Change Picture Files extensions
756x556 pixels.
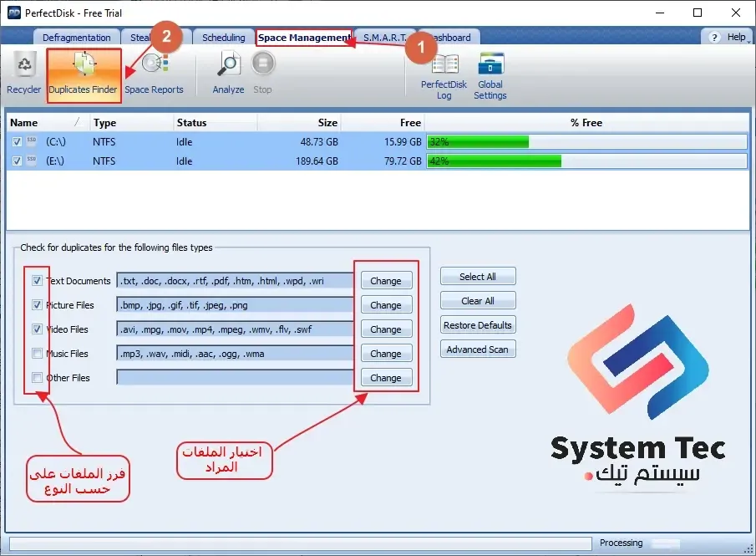coord(386,305)
